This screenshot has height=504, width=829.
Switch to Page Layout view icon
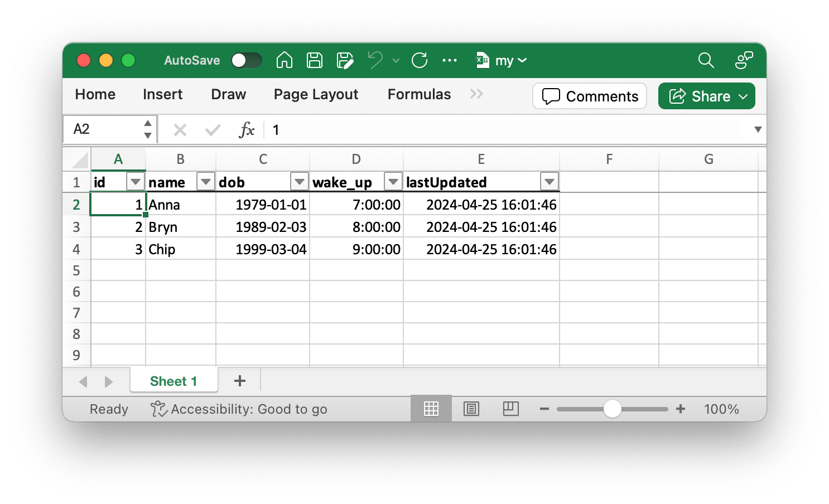click(471, 409)
